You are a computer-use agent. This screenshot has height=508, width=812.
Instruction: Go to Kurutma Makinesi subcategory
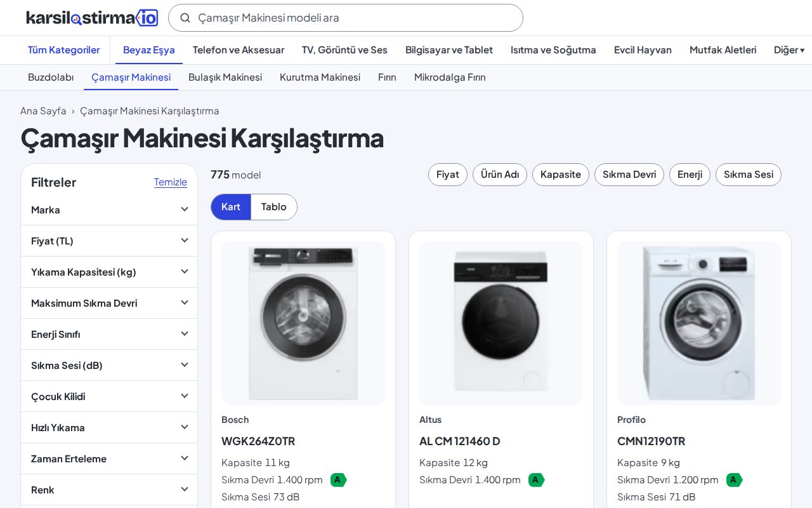coord(320,77)
